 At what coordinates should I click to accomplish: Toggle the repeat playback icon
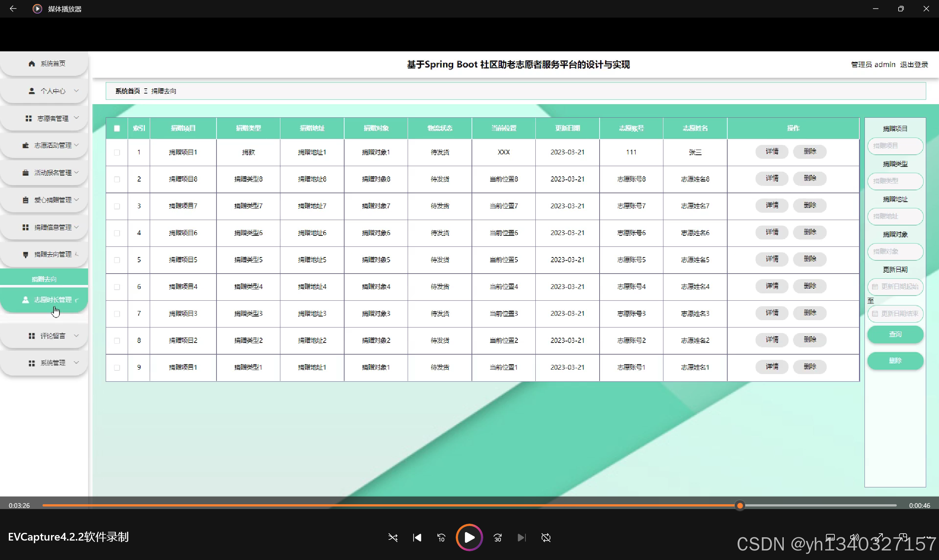(546, 537)
